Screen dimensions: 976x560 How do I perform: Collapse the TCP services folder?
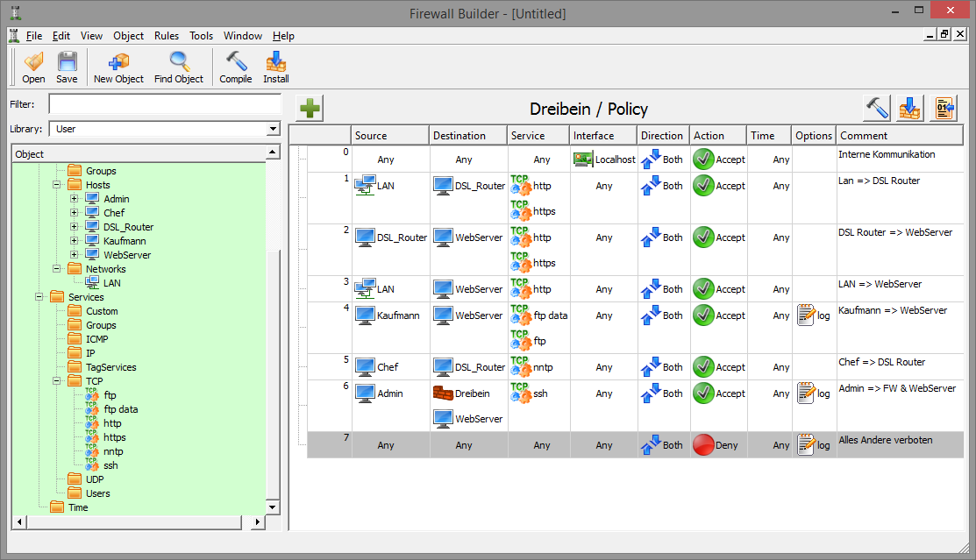[57, 381]
